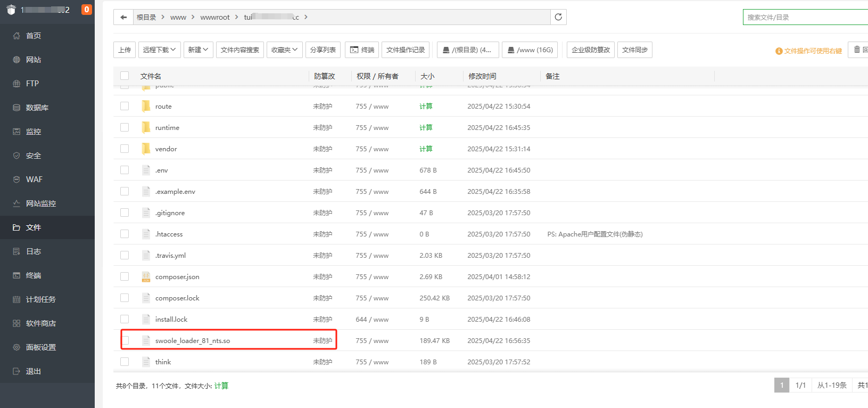Calculate route folder size via 计算 link
Viewport: 868px width, 408px height.
click(x=426, y=106)
